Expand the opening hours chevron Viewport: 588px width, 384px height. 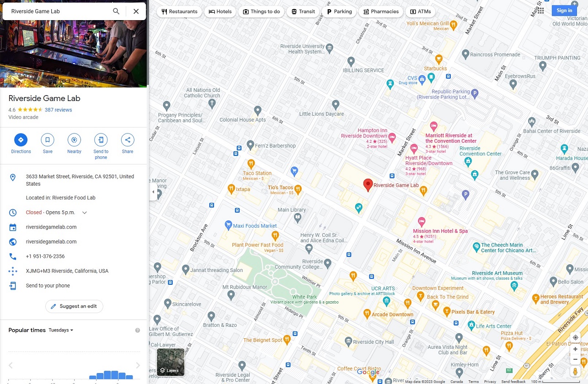[85, 213]
